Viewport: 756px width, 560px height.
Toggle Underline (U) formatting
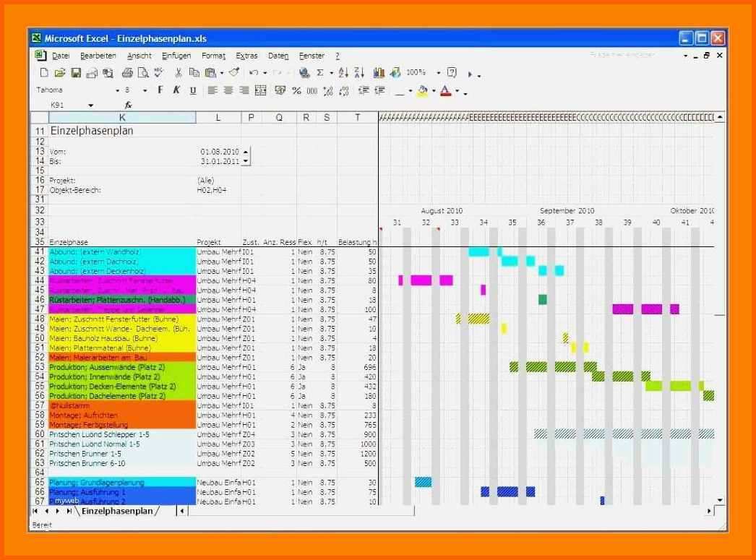tap(193, 90)
